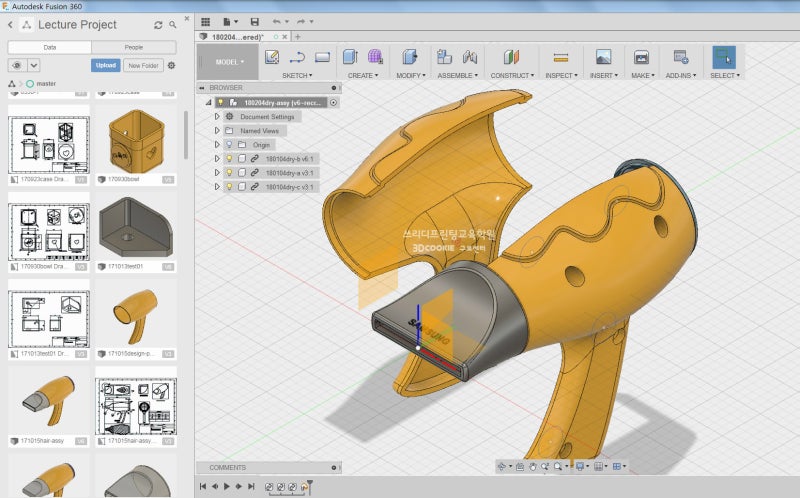Play the timeline
800x498 pixels.
[227, 486]
